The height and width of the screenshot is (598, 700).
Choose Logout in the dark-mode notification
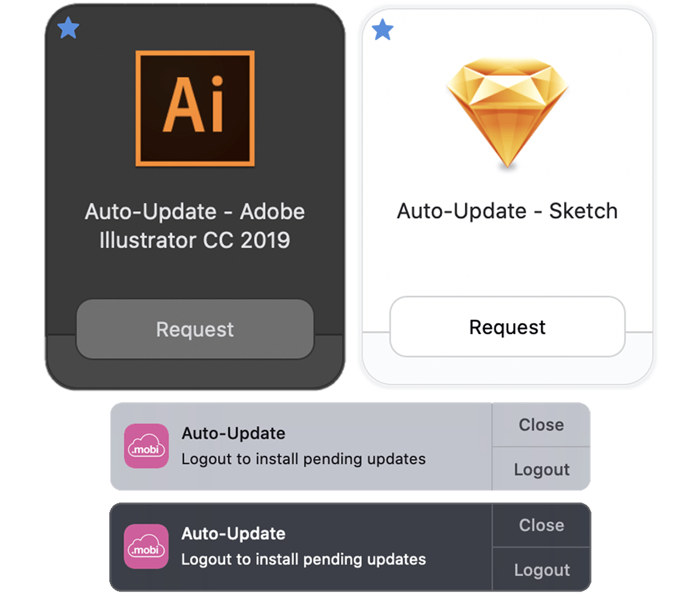click(541, 569)
